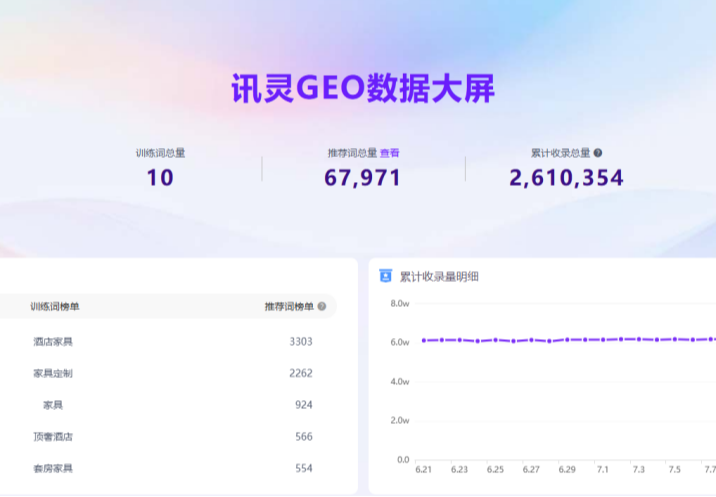Click the help icon beside 累计收录总量
This screenshot has width=716, height=497.
597,153
